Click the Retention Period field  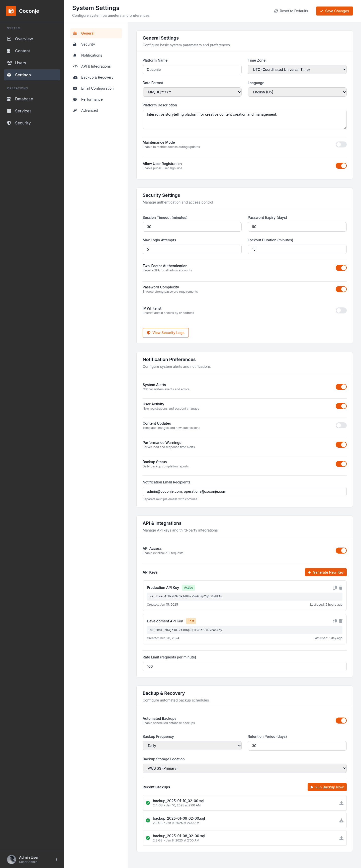297,746
